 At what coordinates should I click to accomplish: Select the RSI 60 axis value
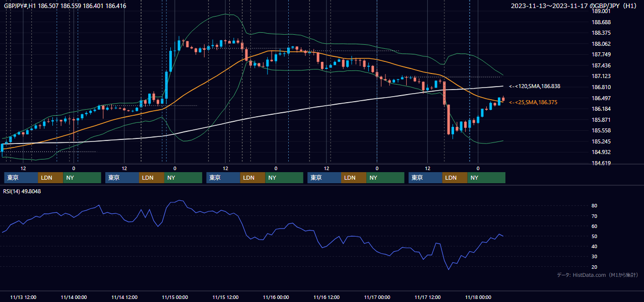[x=595, y=226]
